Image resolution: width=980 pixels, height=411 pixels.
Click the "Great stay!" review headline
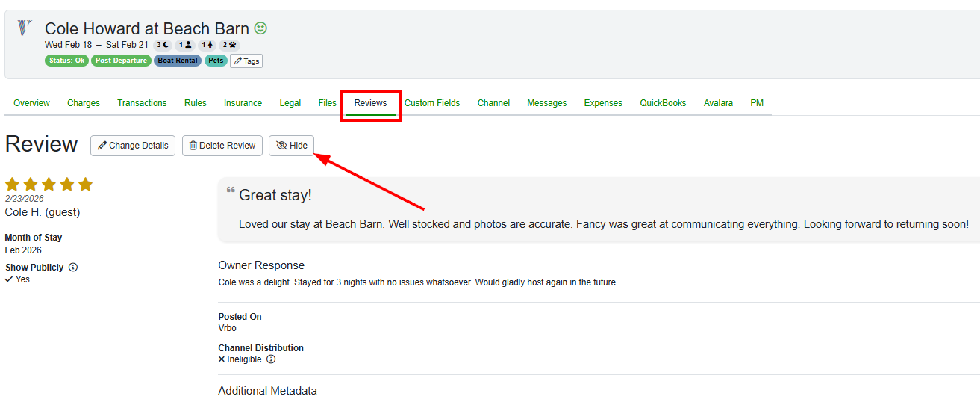click(275, 195)
